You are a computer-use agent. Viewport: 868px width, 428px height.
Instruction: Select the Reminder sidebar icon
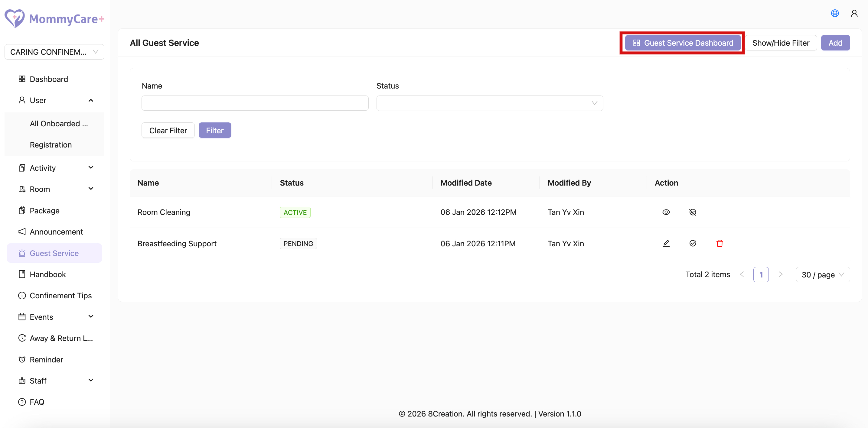pyautogui.click(x=22, y=359)
